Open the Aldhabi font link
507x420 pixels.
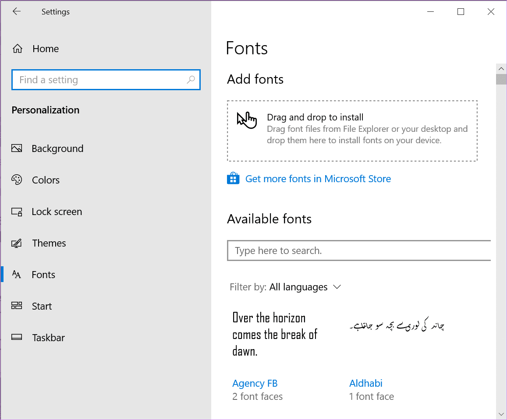click(366, 383)
